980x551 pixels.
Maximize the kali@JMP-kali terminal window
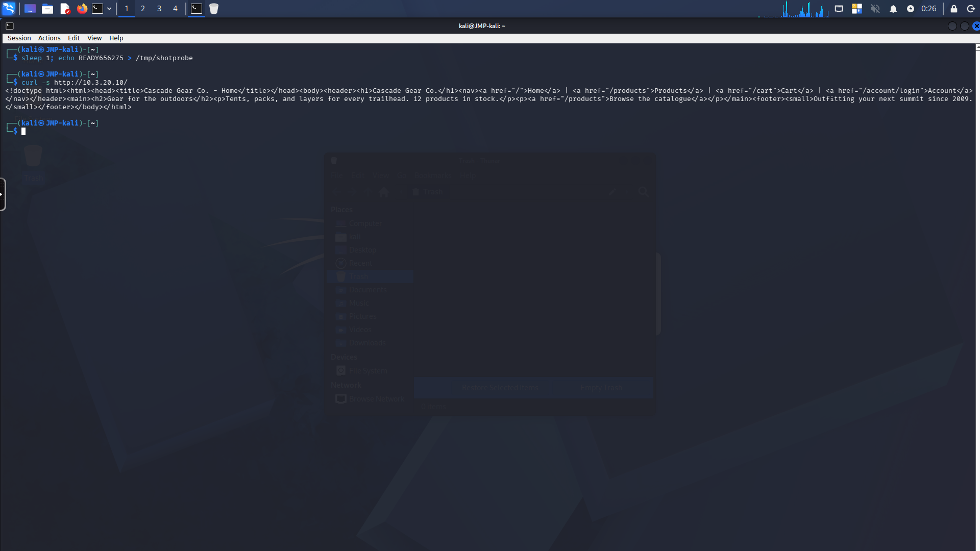click(x=965, y=26)
